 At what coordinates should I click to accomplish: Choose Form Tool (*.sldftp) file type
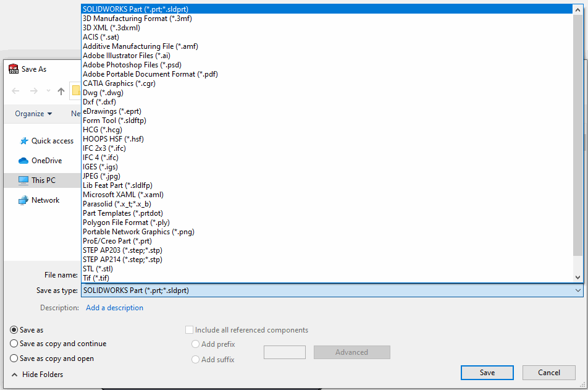pos(327,121)
